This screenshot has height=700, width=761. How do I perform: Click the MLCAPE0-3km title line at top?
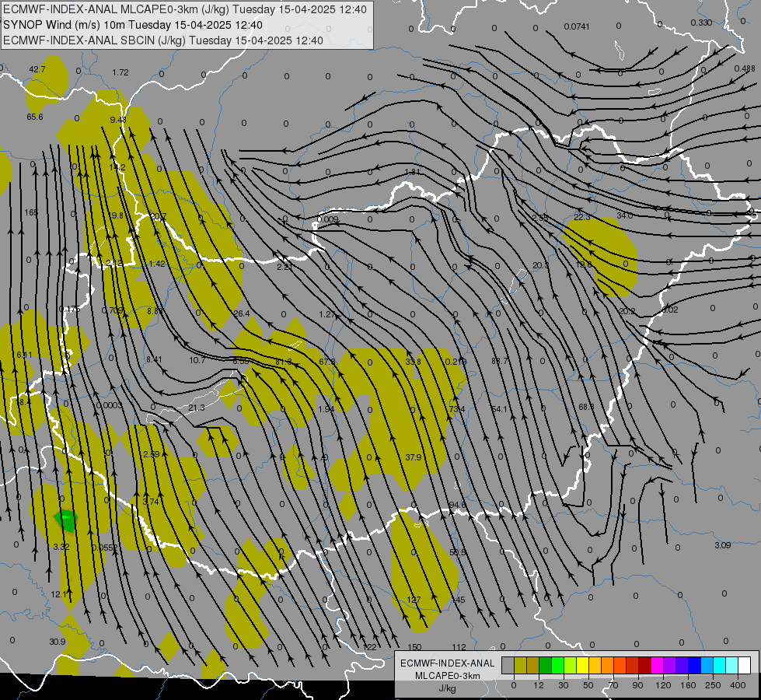185,9
